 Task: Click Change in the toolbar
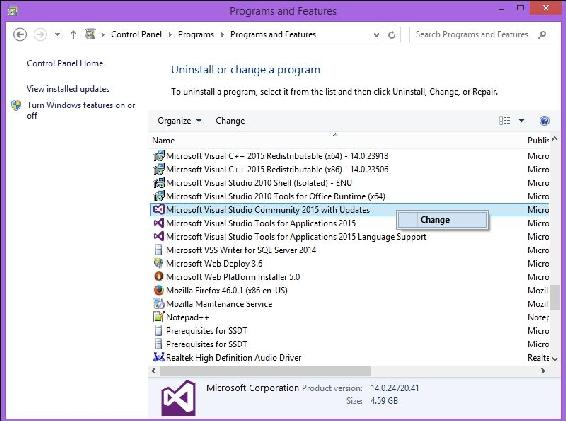point(230,121)
